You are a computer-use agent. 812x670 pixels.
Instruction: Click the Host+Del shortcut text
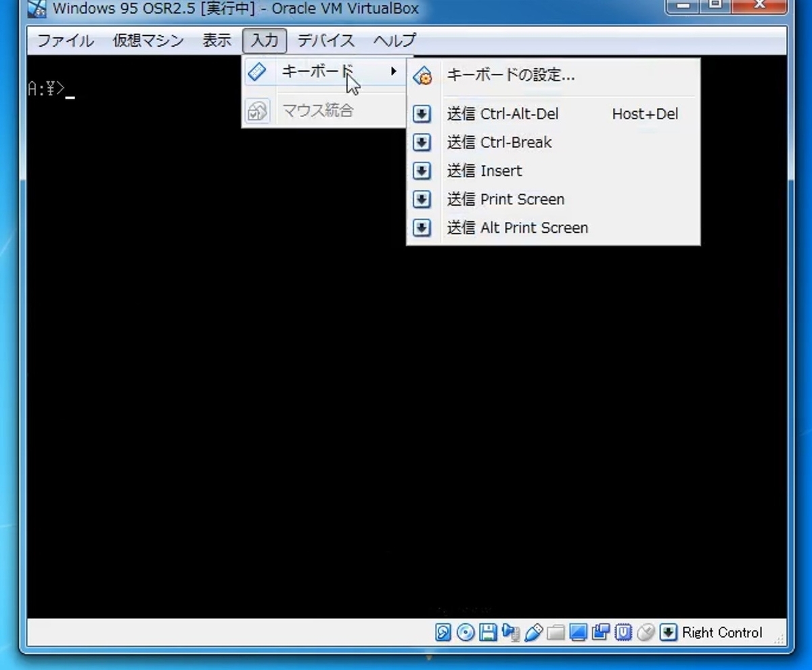[645, 114]
